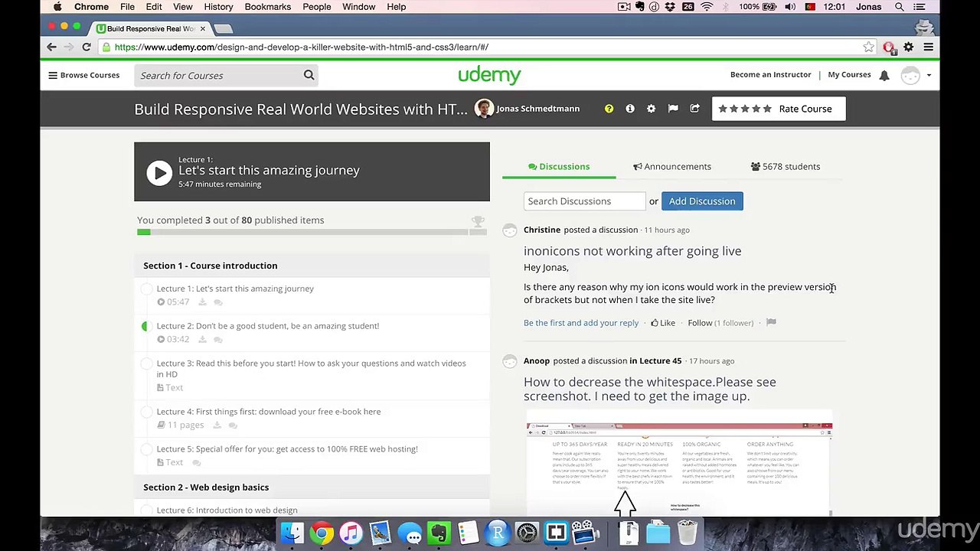The image size is (980, 551).
Task: Click the flag icon in the course header
Action: coord(673,109)
